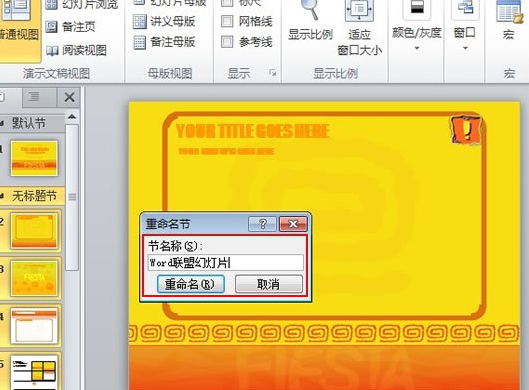Select slide 3 Fiesta thumbnail

34,278
